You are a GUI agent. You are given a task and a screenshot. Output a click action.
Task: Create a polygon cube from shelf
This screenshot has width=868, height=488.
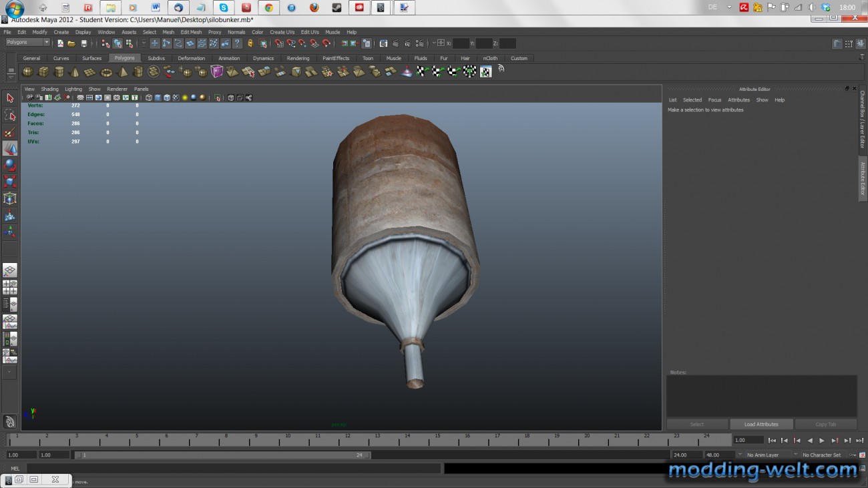[43, 71]
